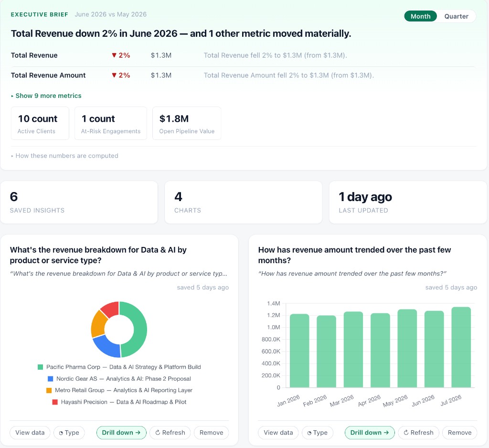Click 'June 2026 vs May 2026' period text
The width and height of the screenshot is (489, 448).
(x=110, y=14)
